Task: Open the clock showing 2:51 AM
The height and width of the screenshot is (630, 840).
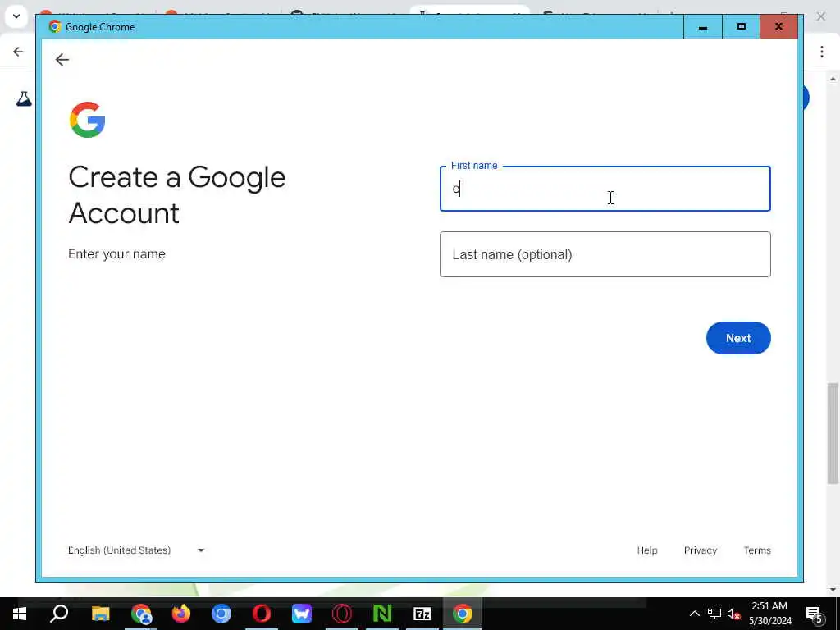Action: tap(769, 614)
